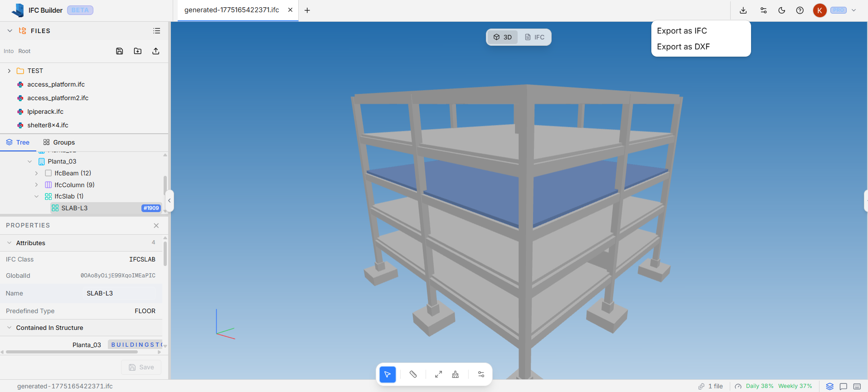Click the 1 file status indicator

(x=711, y=386)
